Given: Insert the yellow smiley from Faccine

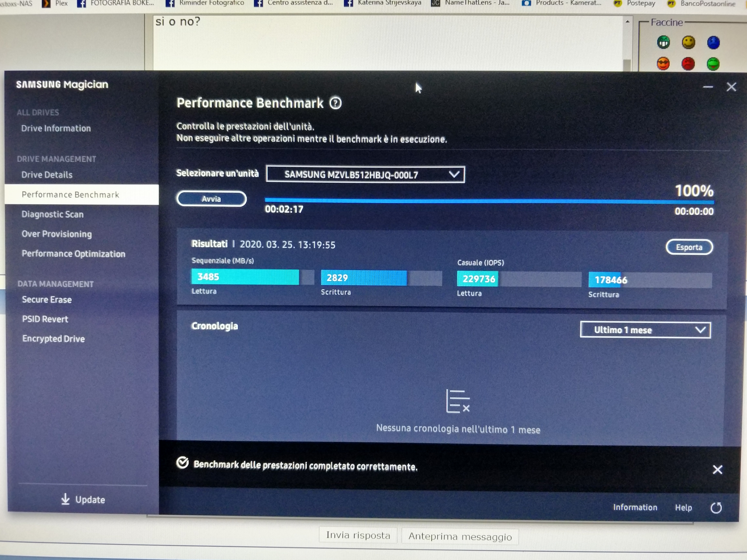Looking at the screenshot, I should coord(688,42).
